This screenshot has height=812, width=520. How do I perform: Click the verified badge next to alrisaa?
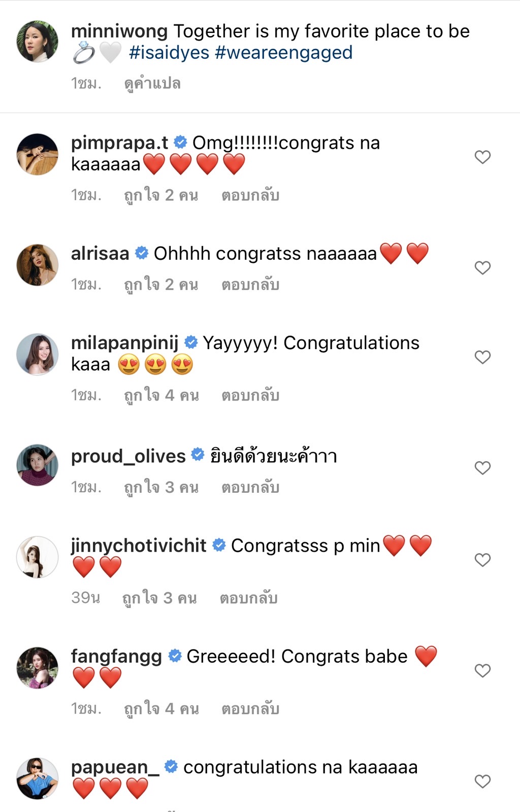click(x=141, y=252)
